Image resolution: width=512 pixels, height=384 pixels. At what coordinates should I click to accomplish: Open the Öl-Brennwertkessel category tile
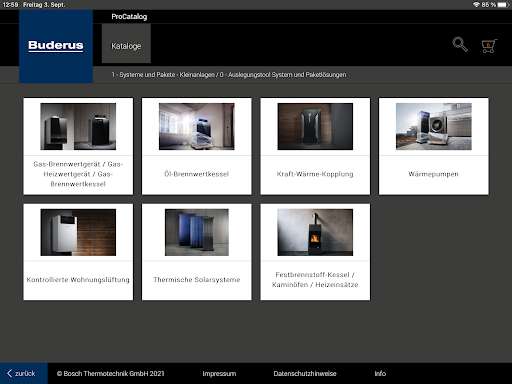pos(197,146)
